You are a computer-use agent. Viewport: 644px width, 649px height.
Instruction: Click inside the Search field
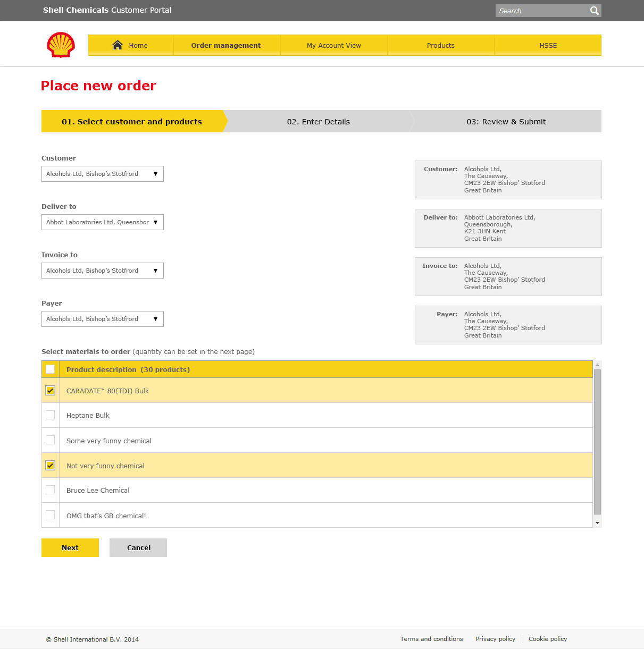coord(537,10)
